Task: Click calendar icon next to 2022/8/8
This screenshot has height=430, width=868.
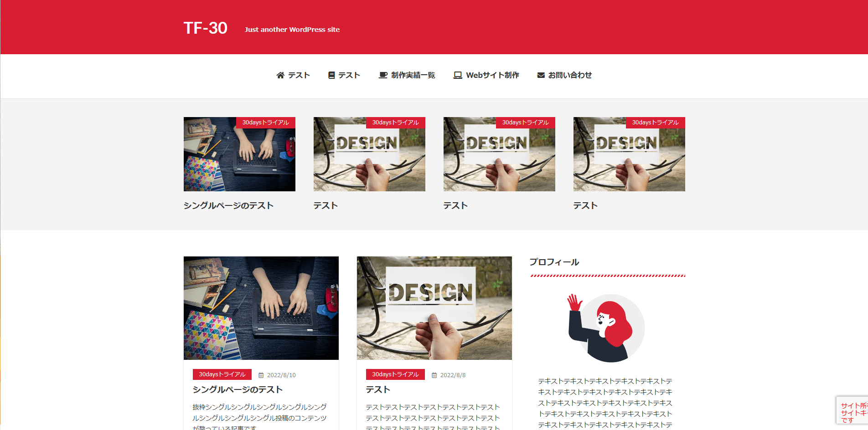Action: coord(434,375)
